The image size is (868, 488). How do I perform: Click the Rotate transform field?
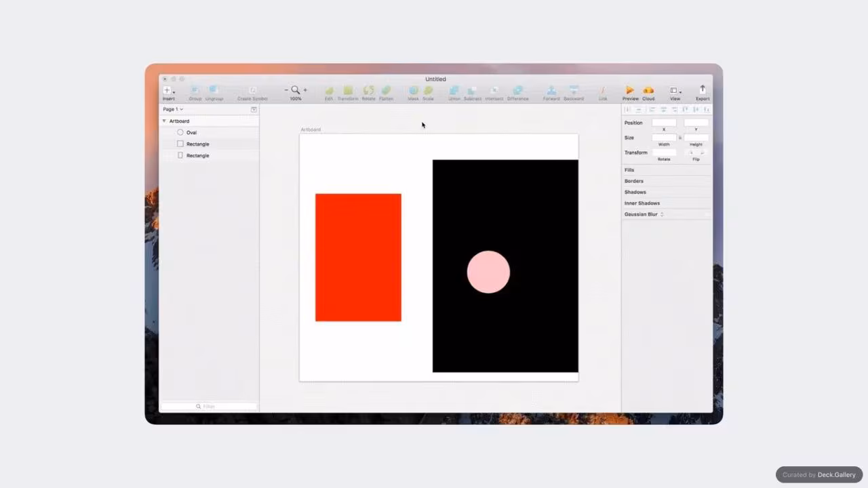(x=664, y=152)
